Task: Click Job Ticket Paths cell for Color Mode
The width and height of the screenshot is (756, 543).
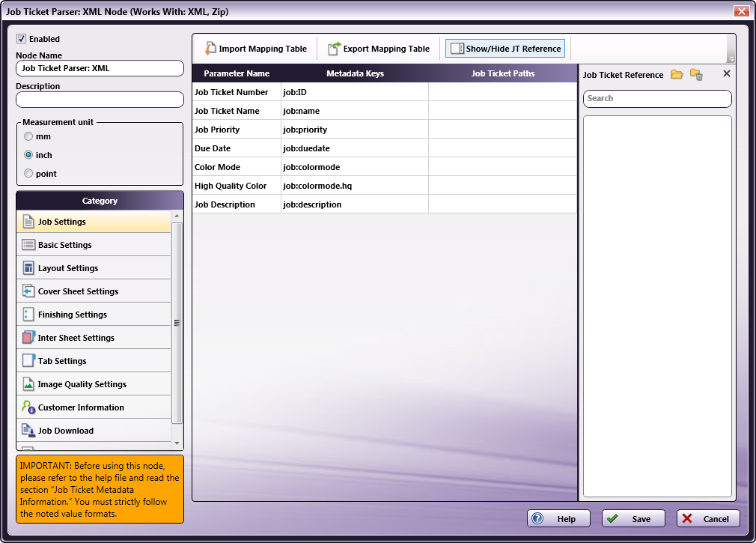Action: click(x=503, y=167)
